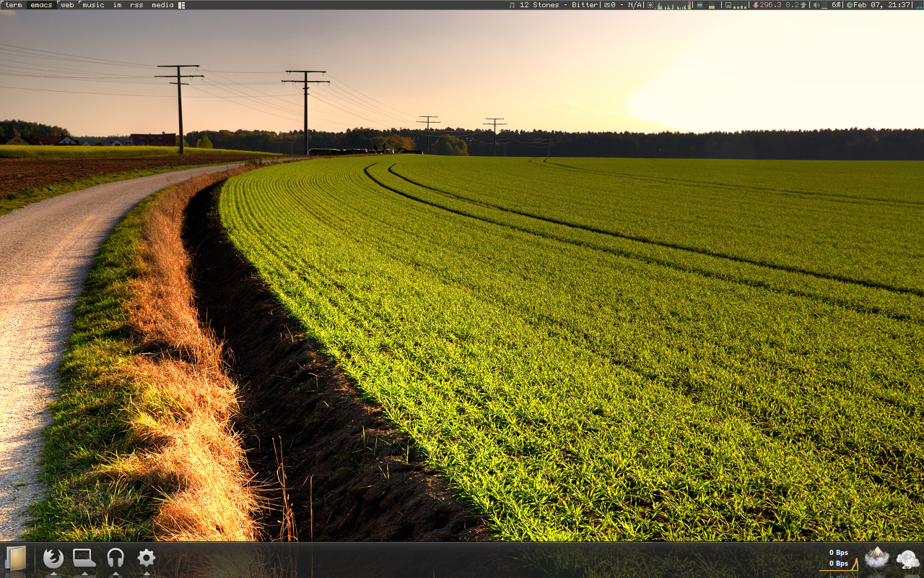Click the green network upload arrow
Image resolution: width=924 pixels, height=578 pixels.
[803, 5]
